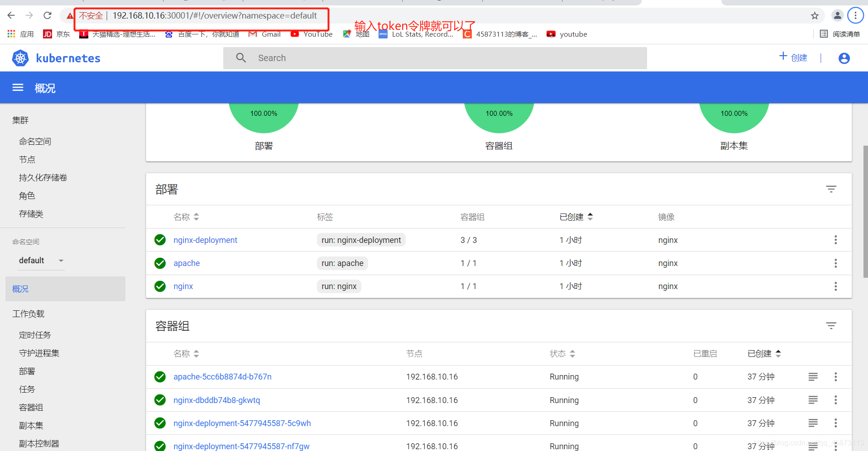Select 守护进程集 in sidebar
The width and height of the screenshot is (868, 451).
click(39, 353)
